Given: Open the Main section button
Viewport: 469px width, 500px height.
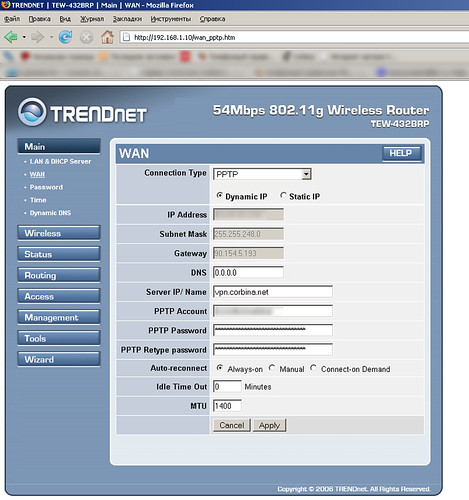Looking at the screenshot, I should pos(59,146).
